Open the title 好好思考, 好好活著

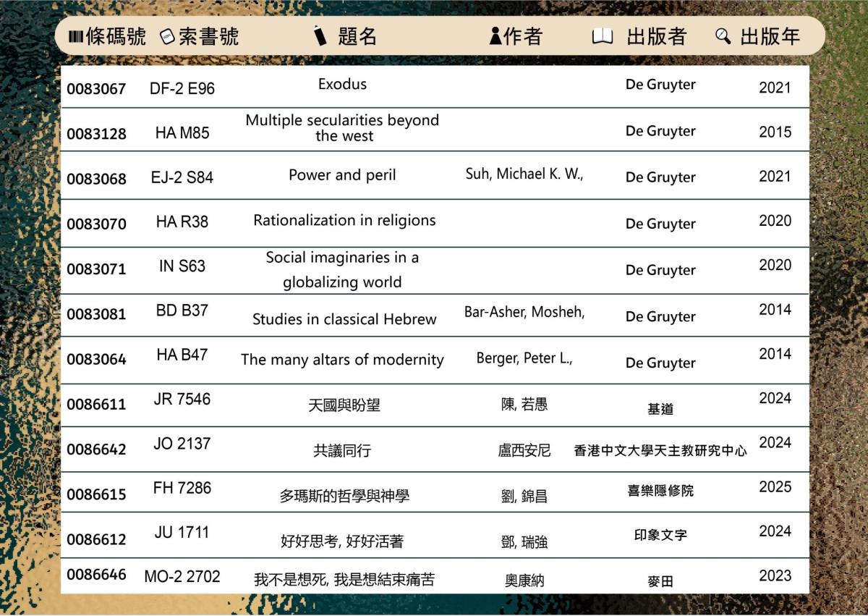[x=344, y=541]
